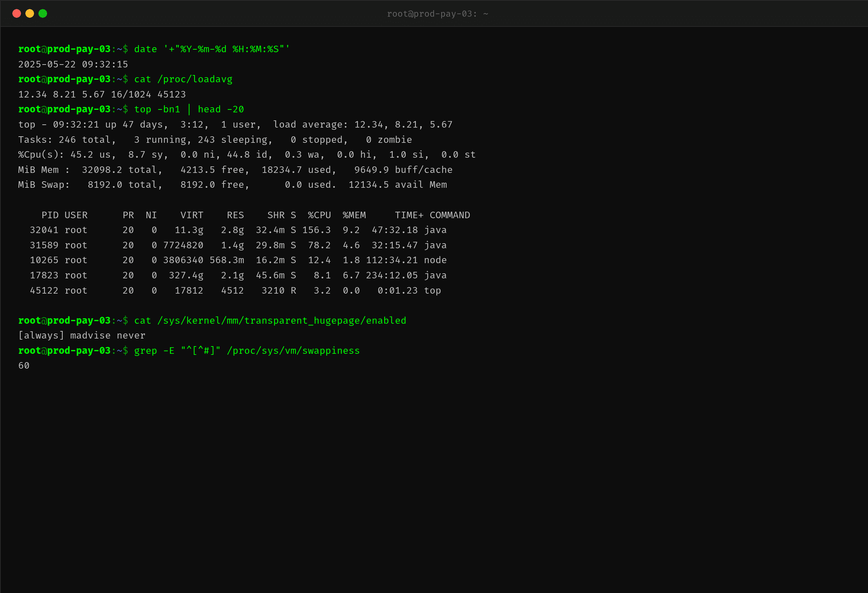This screenshot has height=593, width=868.
Task: Click the MiB Swap 8192.0 total value
Action: click(x=125, y=184)
